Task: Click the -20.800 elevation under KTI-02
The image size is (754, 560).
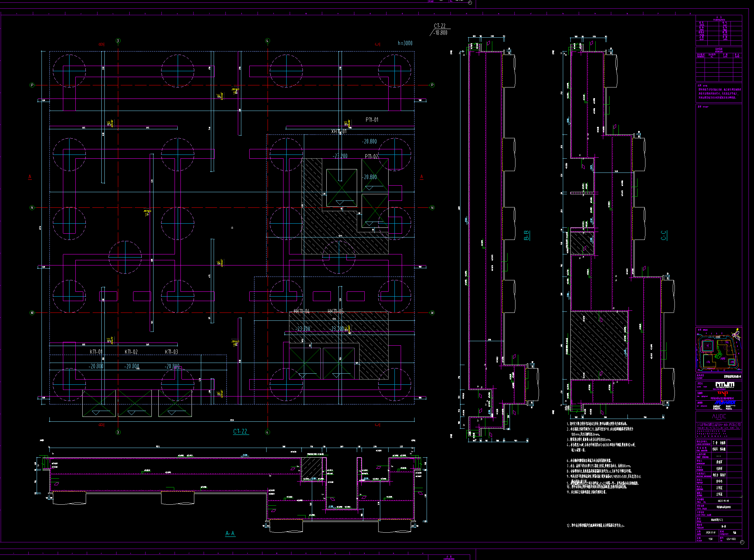Action: (132, 366)
